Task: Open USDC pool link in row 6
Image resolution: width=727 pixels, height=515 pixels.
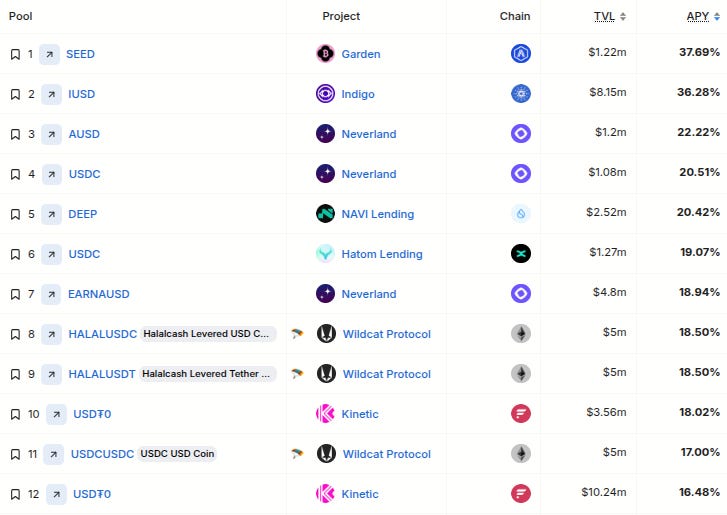Action: pos(84,254)
